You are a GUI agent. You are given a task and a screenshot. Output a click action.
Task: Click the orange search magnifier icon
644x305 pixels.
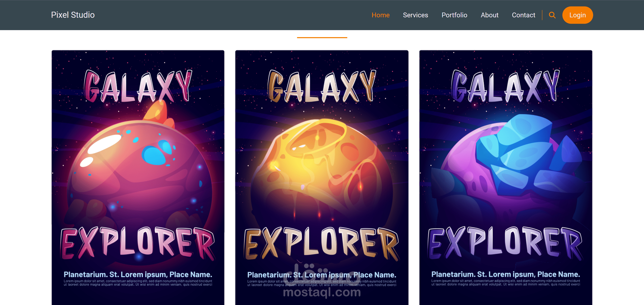(x=552, y=15)
